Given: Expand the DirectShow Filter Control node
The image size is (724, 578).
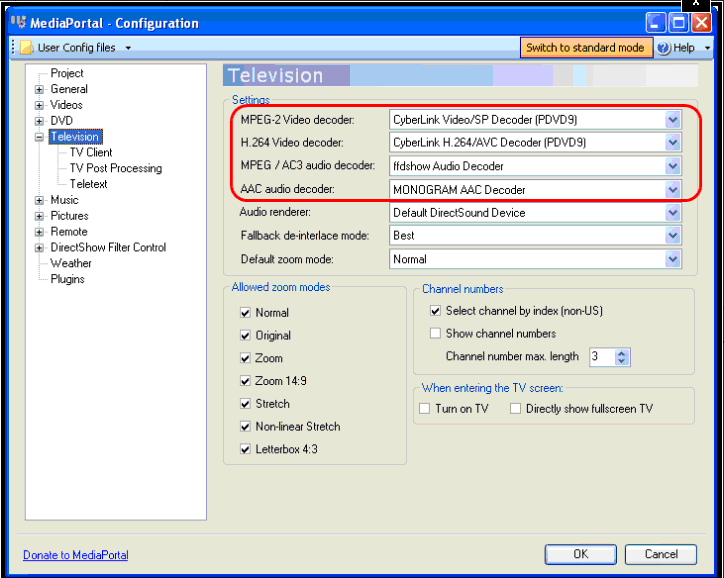Looking at the screenshot, I should pyautogui.click(x=40, y=248).
